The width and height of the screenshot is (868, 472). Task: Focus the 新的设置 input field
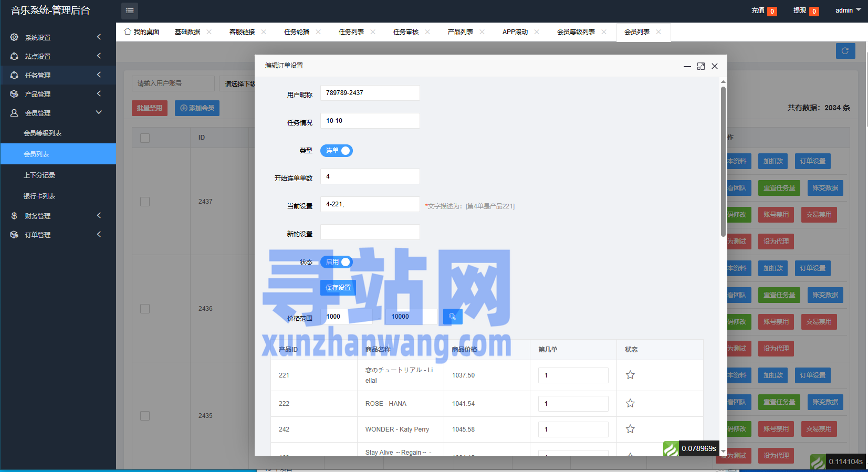[x=370, y=232]
